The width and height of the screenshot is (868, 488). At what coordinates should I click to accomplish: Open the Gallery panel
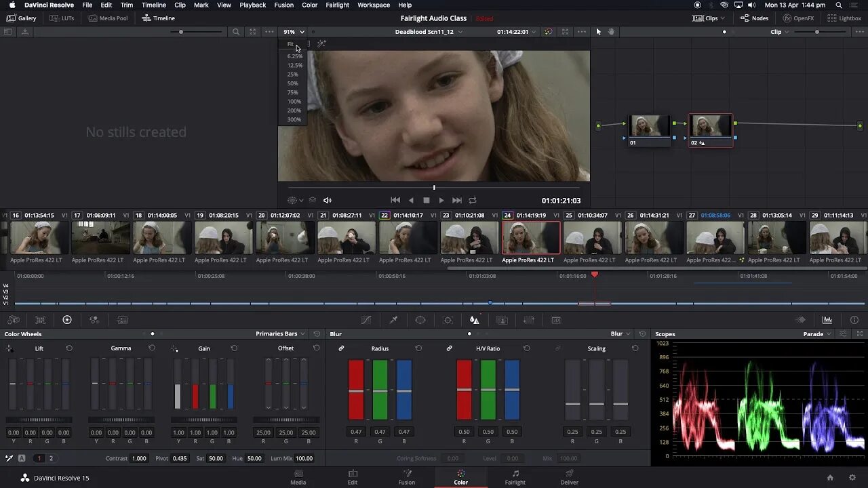pyautogui.click(x=22, y=18)
